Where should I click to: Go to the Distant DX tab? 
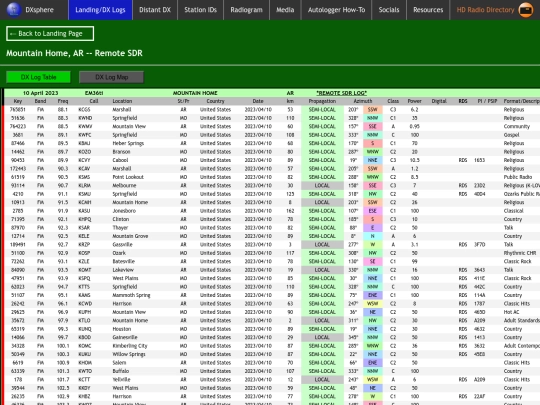tap(155, 10)
